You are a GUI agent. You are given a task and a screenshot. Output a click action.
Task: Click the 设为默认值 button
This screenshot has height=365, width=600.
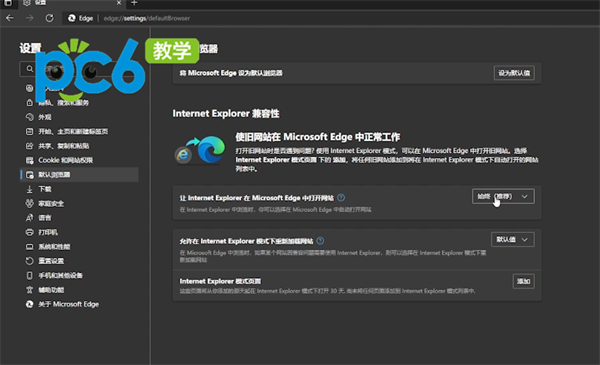pos(514,73)
